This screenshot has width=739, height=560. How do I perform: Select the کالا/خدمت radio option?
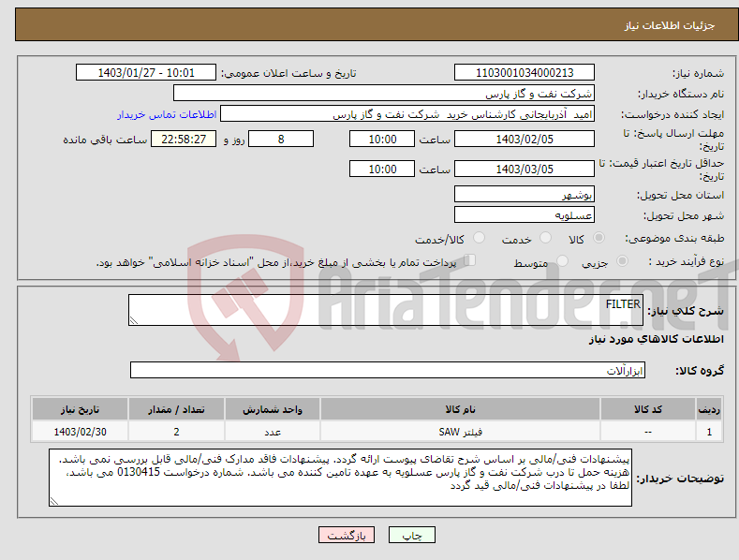479,238
